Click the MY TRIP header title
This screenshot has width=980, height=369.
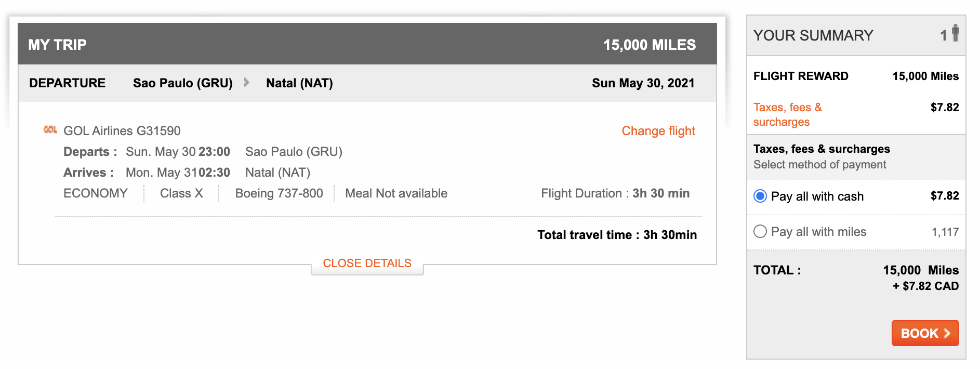click(57, 45)
